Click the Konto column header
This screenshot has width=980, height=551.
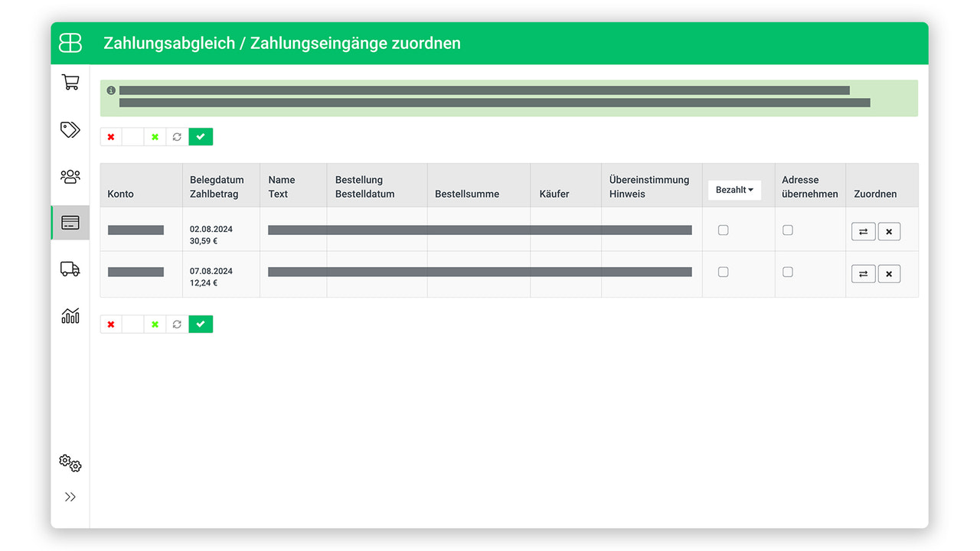click(120, 194)
